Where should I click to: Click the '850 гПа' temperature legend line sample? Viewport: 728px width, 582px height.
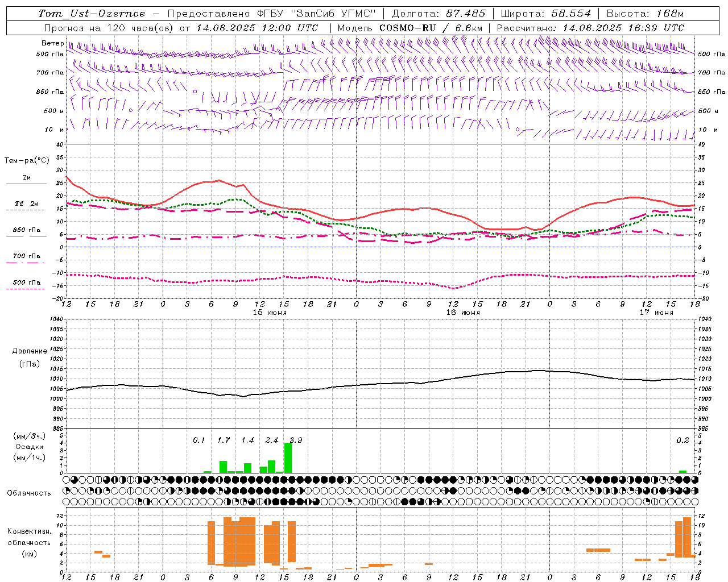pos(25,236)
